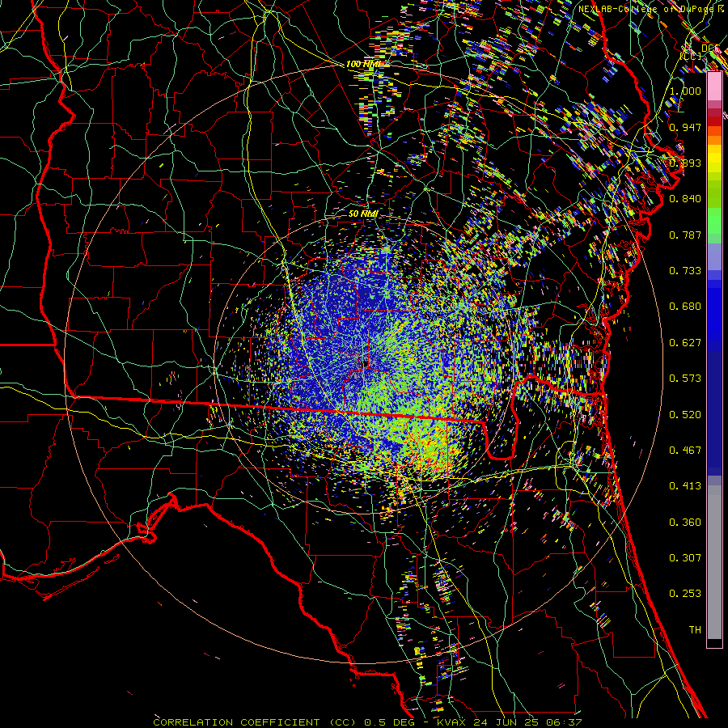Click the 50 NMI range ring label
The height and width of the screenshot is (728, 728).
pos(363,214)
